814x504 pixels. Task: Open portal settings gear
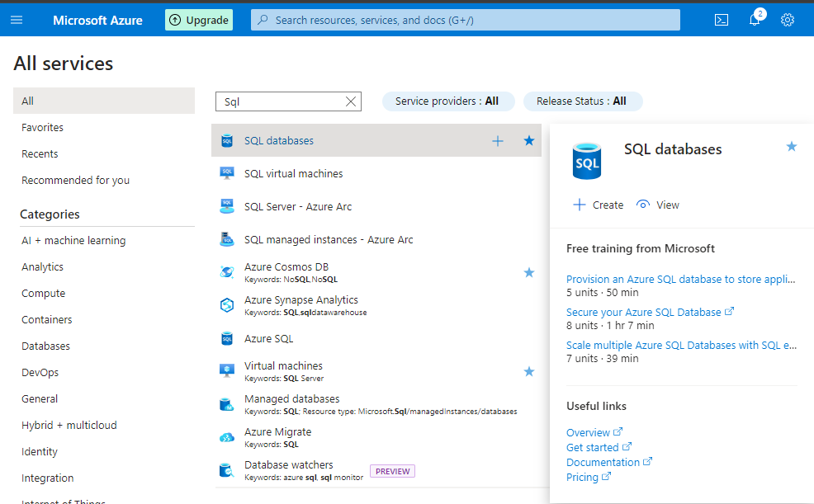[x=788, y=21]
